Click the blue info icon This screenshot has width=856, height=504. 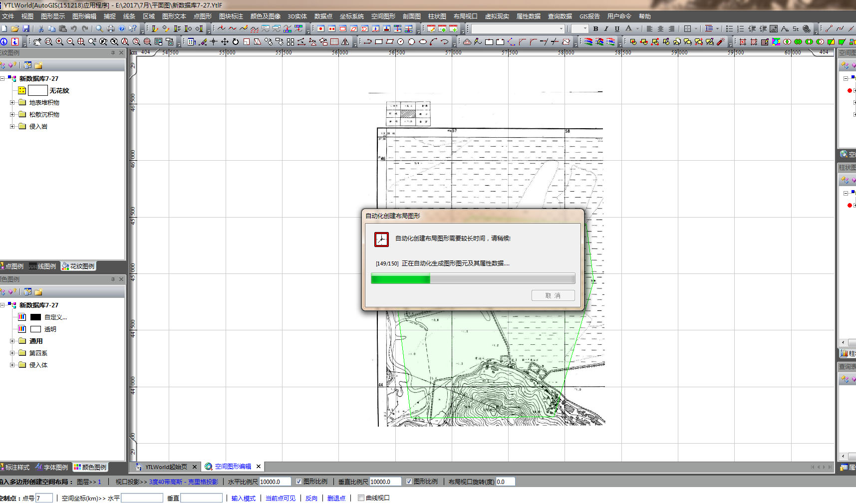(4, 42)
